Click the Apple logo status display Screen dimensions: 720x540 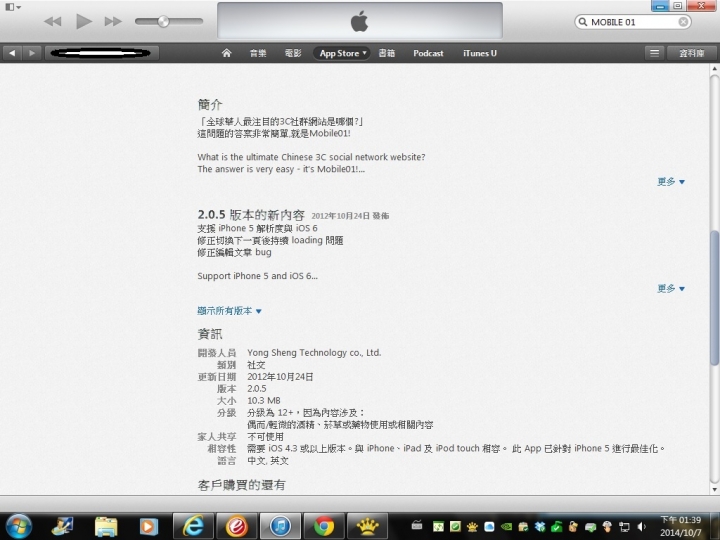pos(360,21)
